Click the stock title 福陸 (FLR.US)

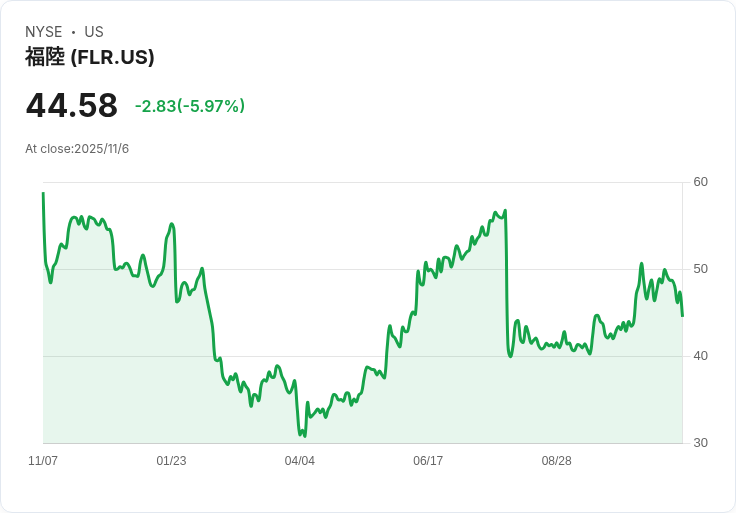click(x=90, y=57)
